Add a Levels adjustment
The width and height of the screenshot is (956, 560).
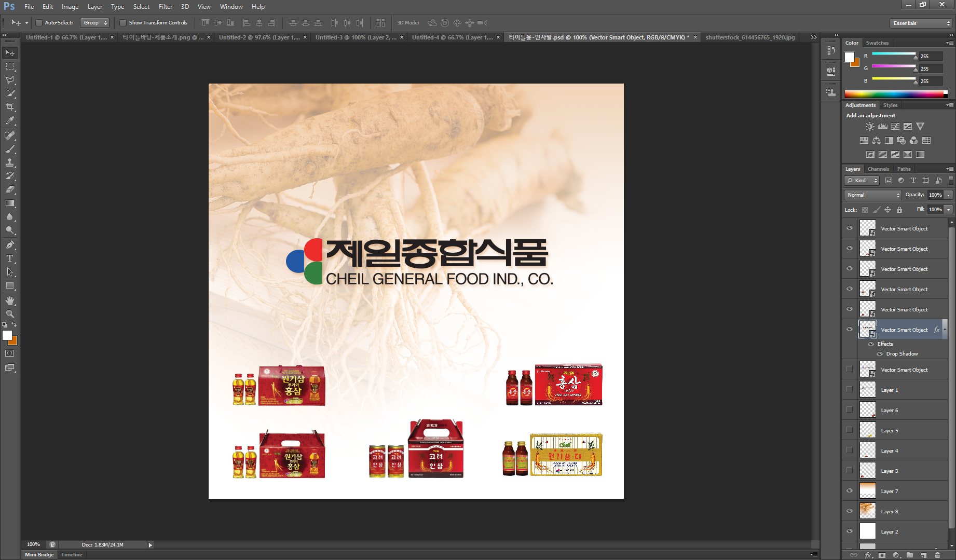pyautogui.click(x=882, y=127)
